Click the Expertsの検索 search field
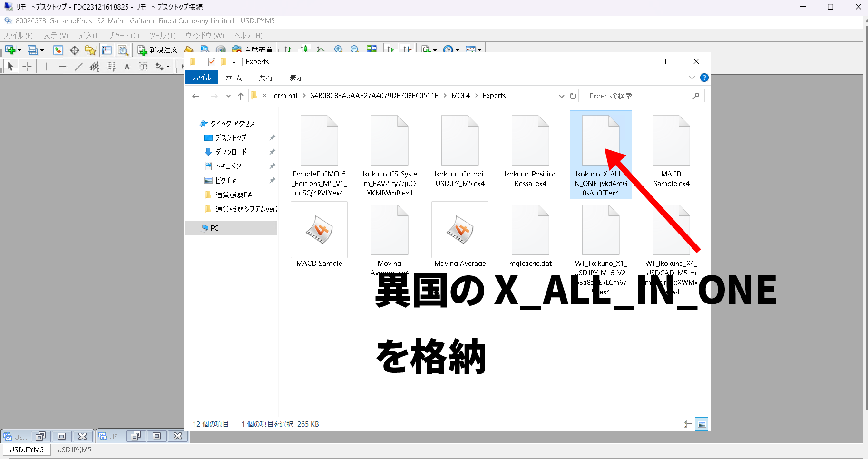Image resolution: width=868 pixels, height=459 pixels. 639,96
